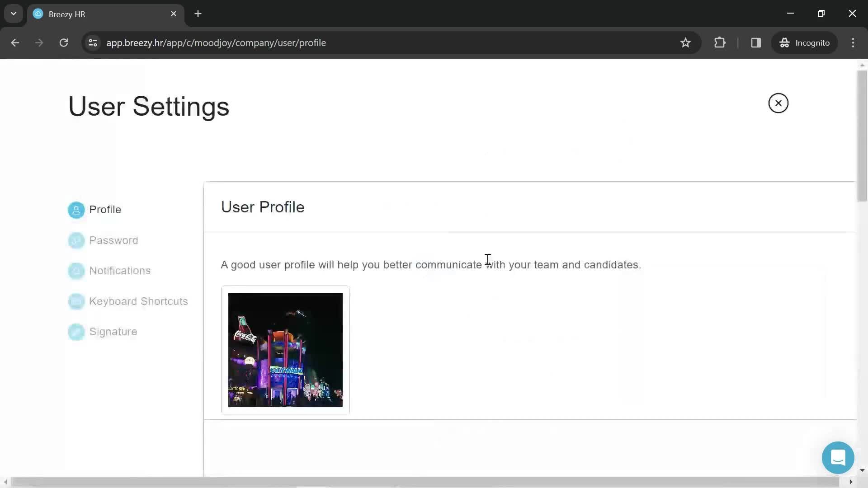Image resolution: width=868 pixels, height=488 pixels.
Task: Click the Password settings tab
Action: pos(113,240)
